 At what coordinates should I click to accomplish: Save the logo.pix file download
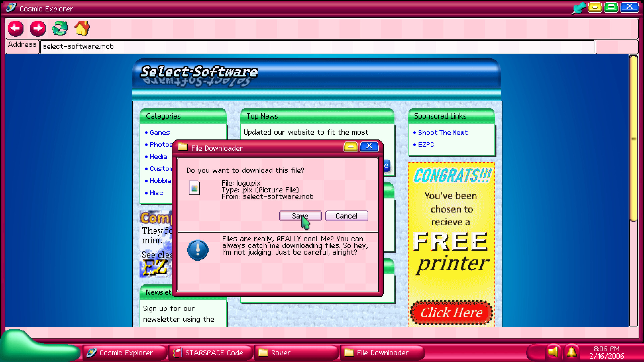tap(300, 216)
